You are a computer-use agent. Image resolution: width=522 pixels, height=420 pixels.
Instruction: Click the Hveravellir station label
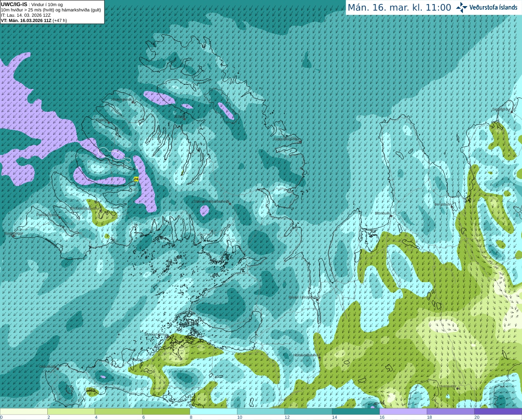[x=448, y=386]
